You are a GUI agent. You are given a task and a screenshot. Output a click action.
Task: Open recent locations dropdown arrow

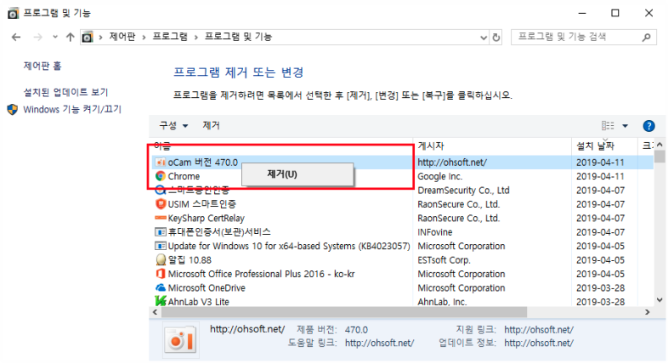[x=55, y=37]
